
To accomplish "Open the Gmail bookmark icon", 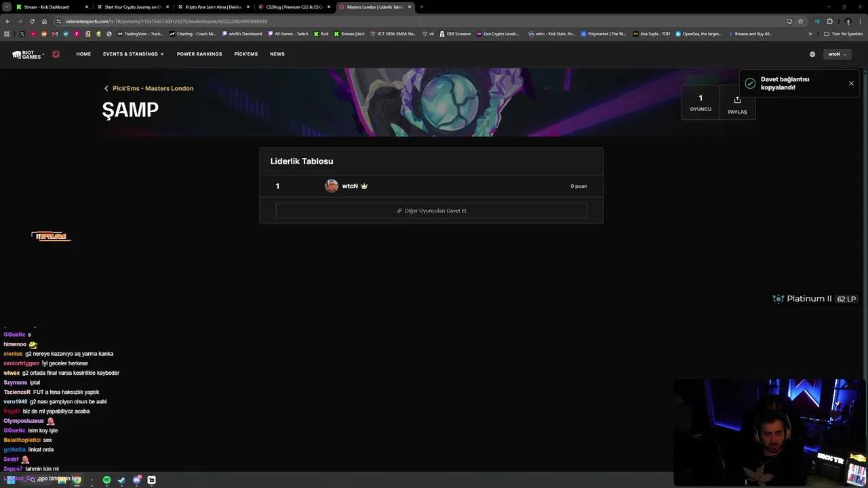I will (x=55, y=34).
